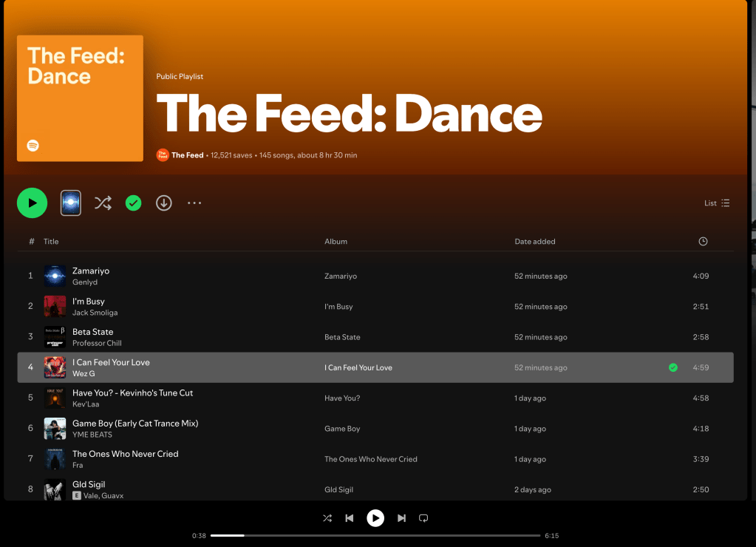The height and width of the screenshot is (547, 756).
Task: Open the List view options dropdown
Action: (x=717, y=203)
